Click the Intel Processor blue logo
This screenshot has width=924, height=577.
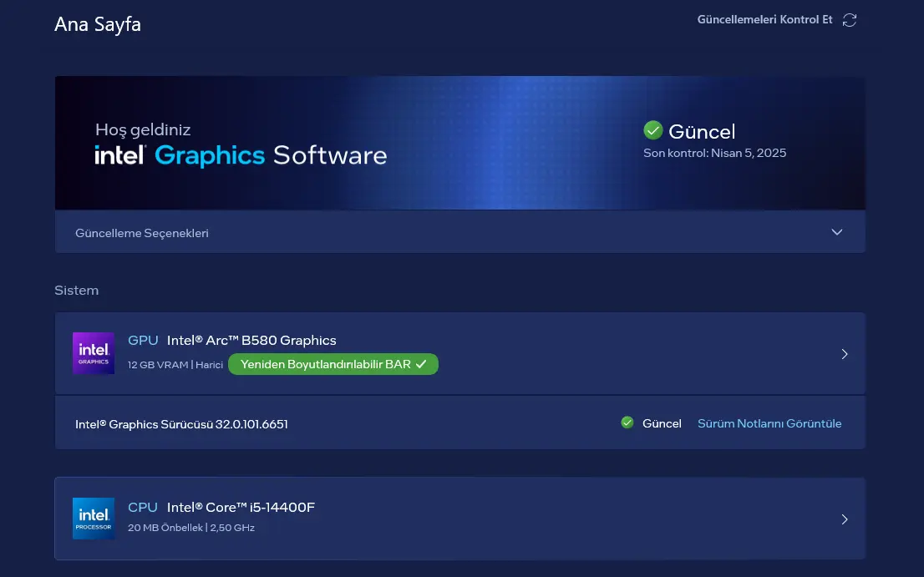coord(93,518)
